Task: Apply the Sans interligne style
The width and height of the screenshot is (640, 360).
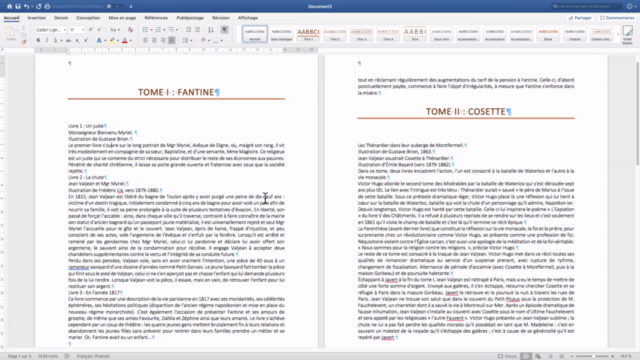Action: pyautogui.click(x=281, y=34)
